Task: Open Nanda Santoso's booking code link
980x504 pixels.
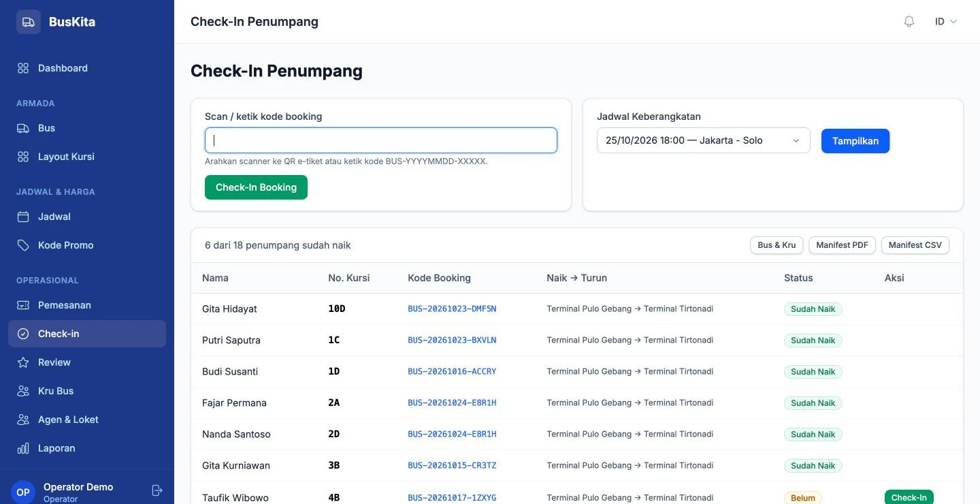Action: click(452, 434)
